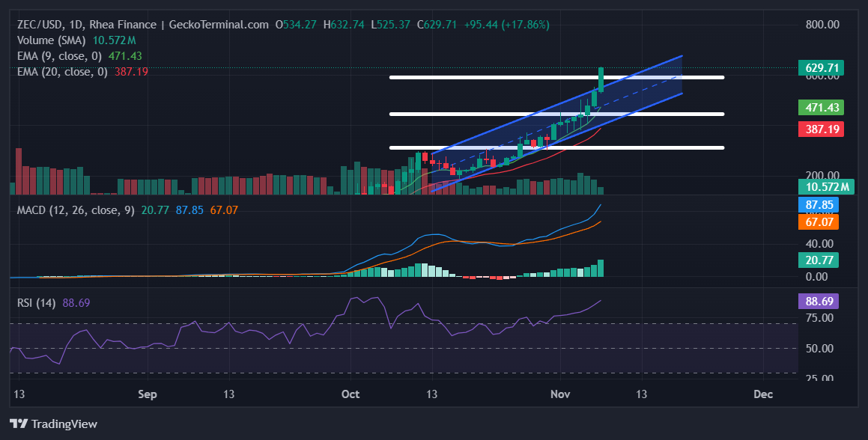Image resolution: width=868 pixels, height=440 pixels.
Task: Click the green 471.43 EMA price label
Action: coord(821,108)
